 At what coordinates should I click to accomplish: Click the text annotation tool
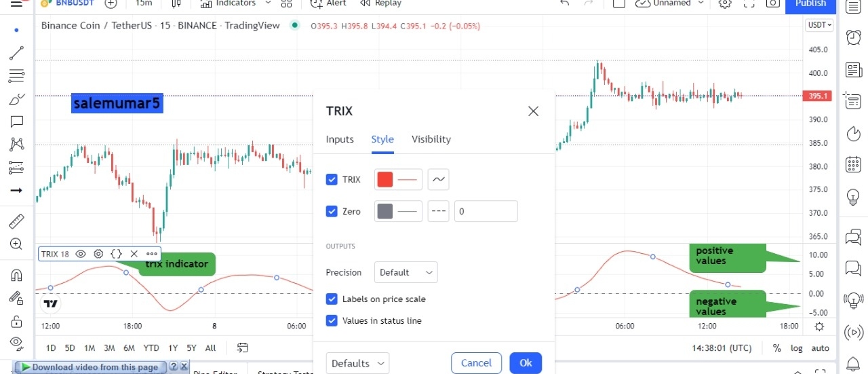[x=17, y=121]
